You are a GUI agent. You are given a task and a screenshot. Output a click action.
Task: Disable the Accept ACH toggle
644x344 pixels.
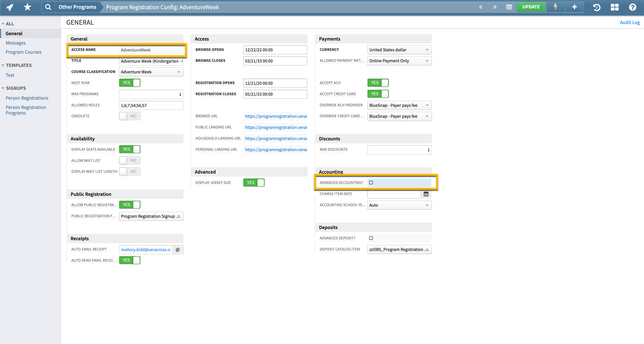click(378, 83)
